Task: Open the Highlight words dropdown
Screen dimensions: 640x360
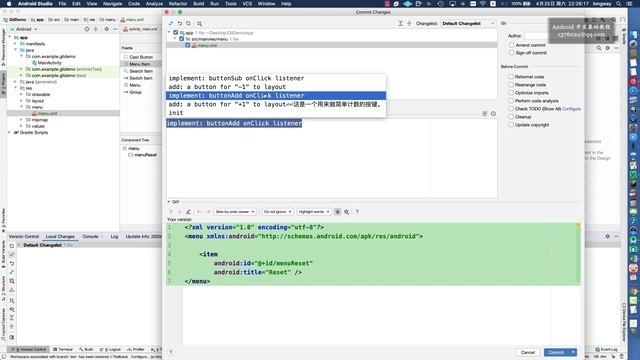Action: pyautogui.click(x=314, y=212)
